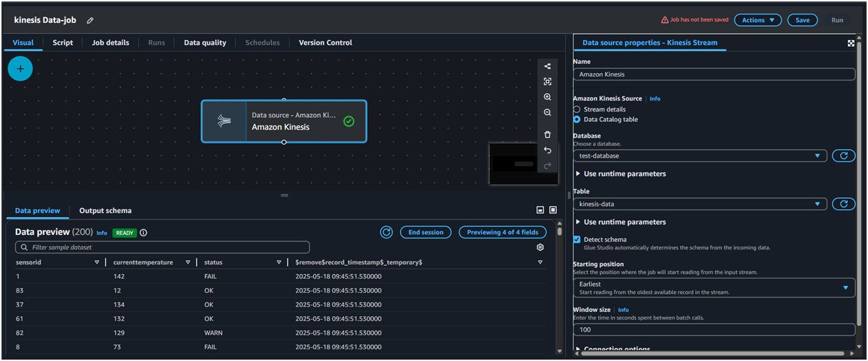
Task: Collapse the bottom preview panel to half height
Action: click(540, 210)
